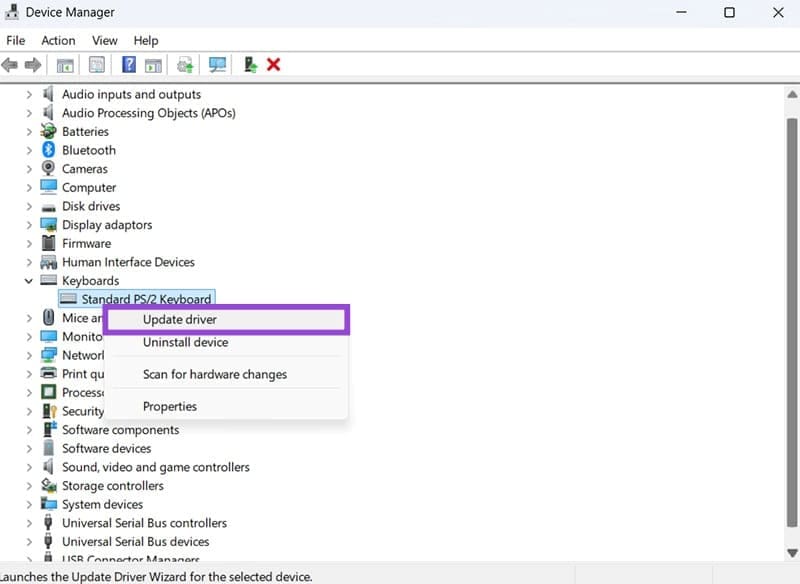The height and width of the screenshot is (584, 800).
Task: Click the Back navigation arrow
Action: 10,64
